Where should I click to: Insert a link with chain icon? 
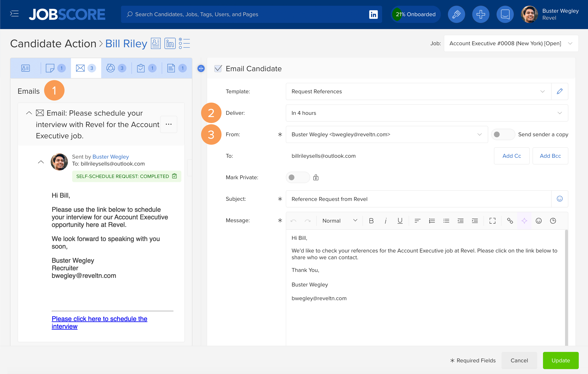pos(510,221)
